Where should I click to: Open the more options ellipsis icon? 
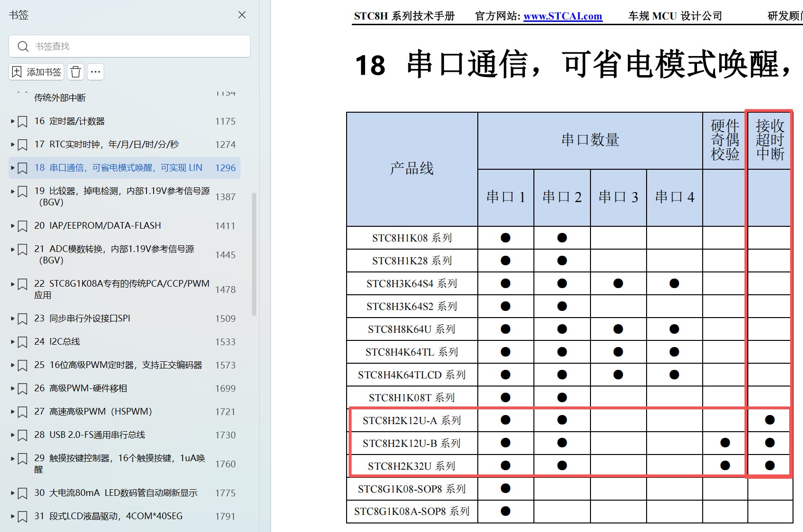coord(96,72)
